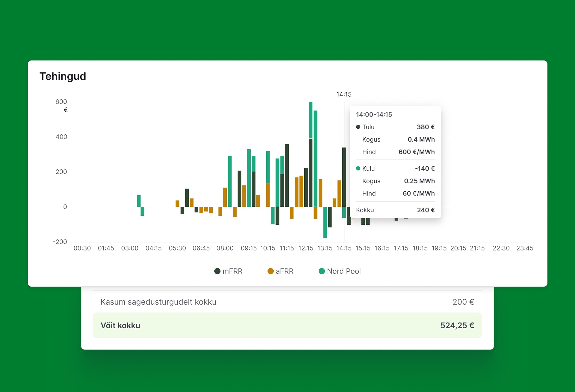This screenshot has width=575, height=392.
Task: Click the Tulu dark dot in tooltip
Action: (358, 127)
